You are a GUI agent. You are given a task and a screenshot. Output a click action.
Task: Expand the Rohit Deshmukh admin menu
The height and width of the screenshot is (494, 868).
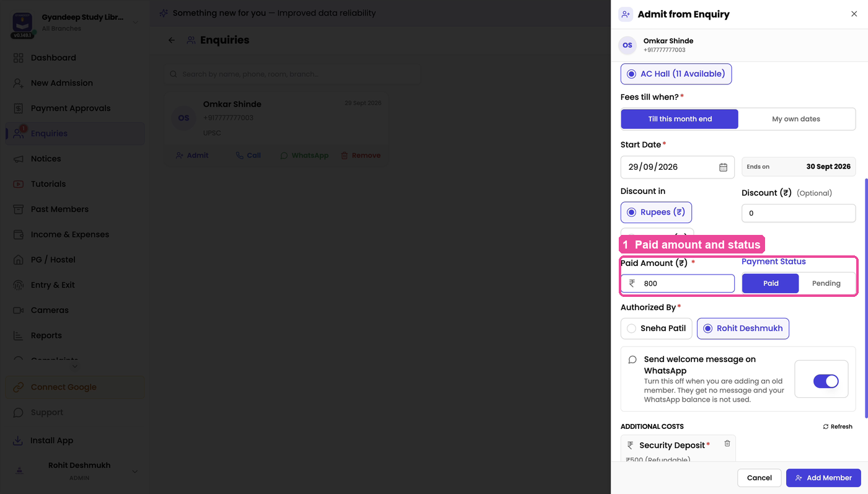(135, 471)
